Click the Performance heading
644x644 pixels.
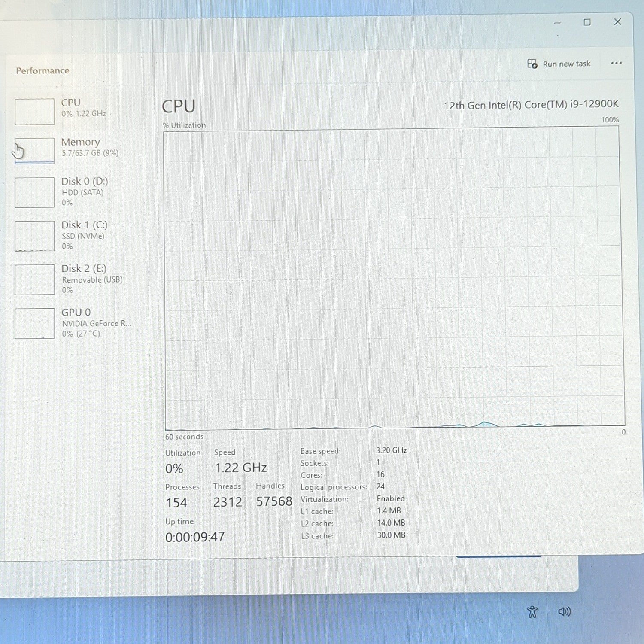coord(43,71)
